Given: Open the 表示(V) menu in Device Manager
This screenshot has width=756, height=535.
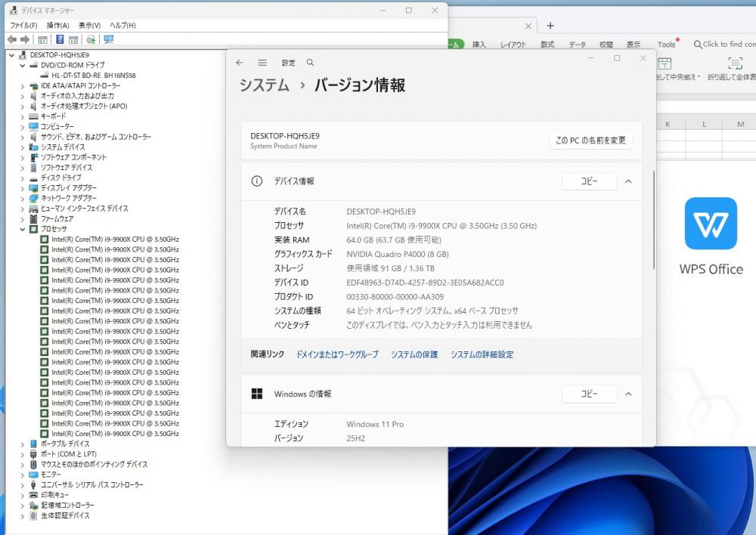Looking at the screenshot, I should [90, 25].
